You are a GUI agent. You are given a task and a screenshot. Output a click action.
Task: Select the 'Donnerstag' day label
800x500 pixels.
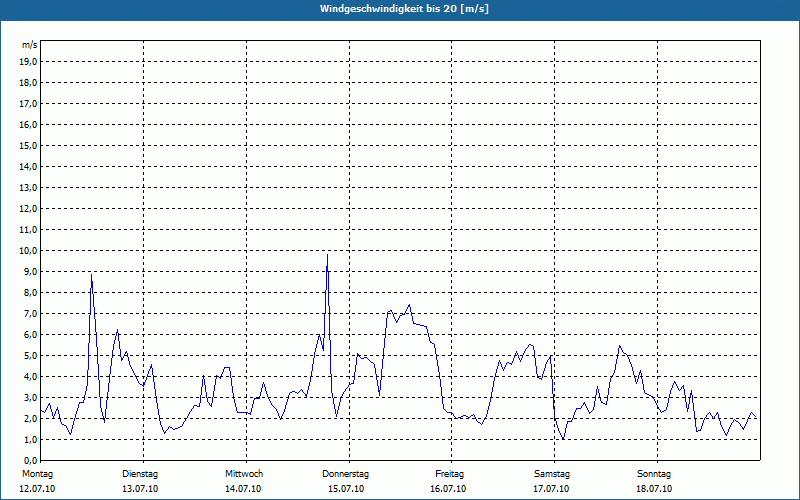click(345, 474)
